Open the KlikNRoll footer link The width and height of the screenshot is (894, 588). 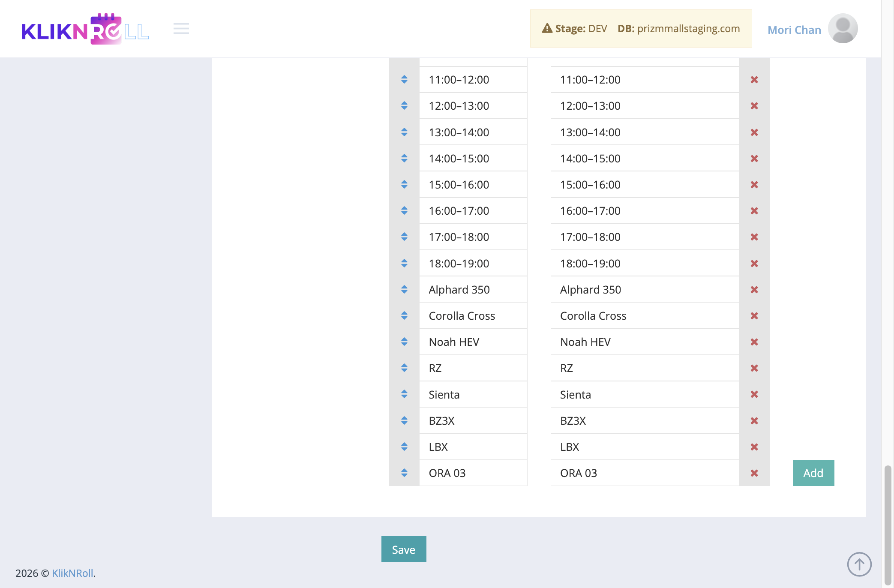(x=72, y=573)
